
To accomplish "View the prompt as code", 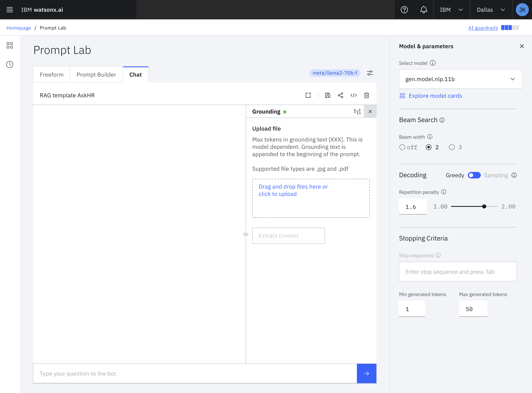I will 354,95.
